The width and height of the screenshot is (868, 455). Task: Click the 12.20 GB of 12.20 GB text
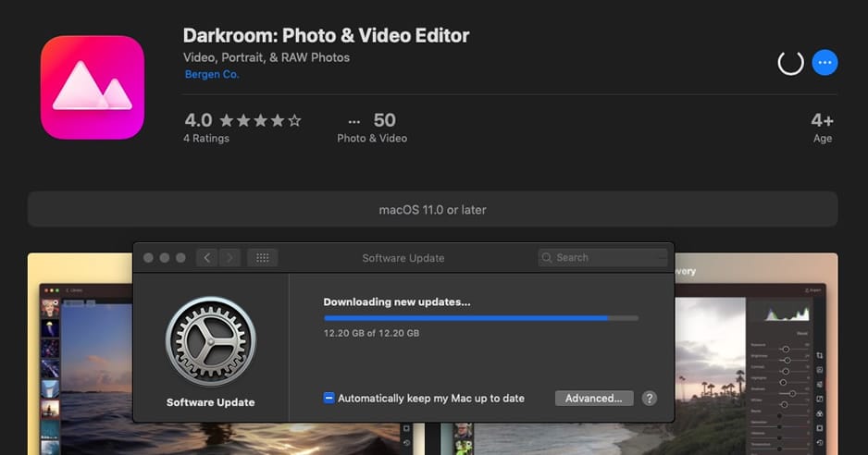pos(371,333)
